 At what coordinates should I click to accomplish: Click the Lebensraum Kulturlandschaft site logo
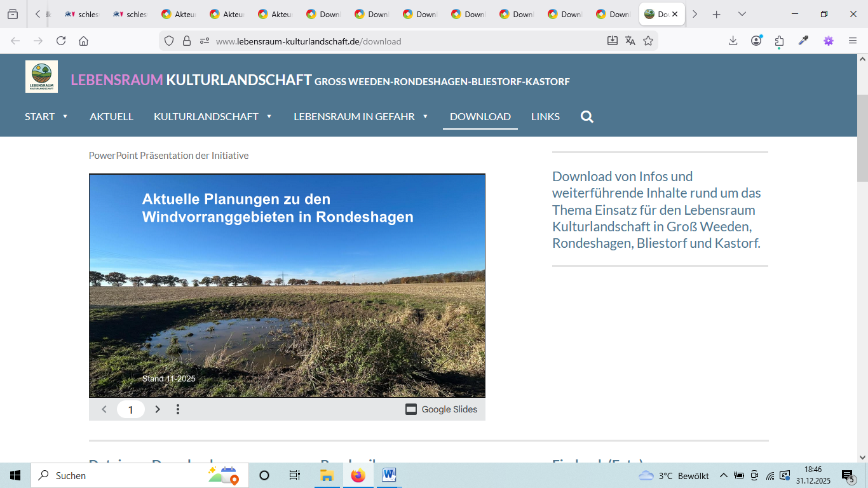click(x=41, y=77)
